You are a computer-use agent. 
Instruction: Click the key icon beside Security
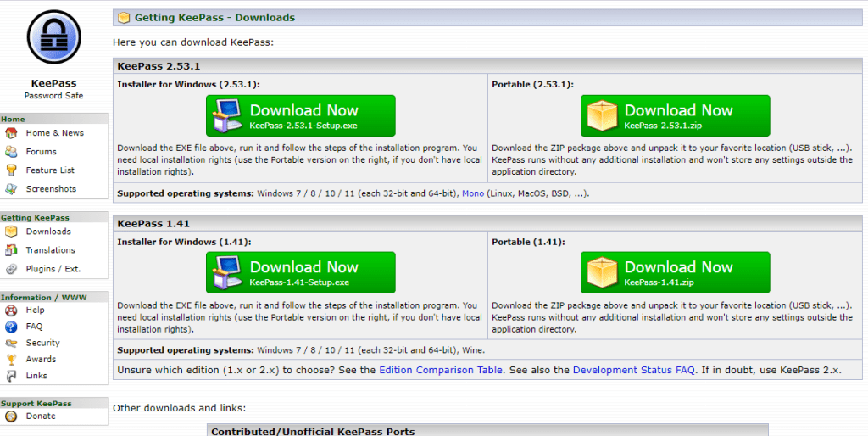[x=11, y=343]
